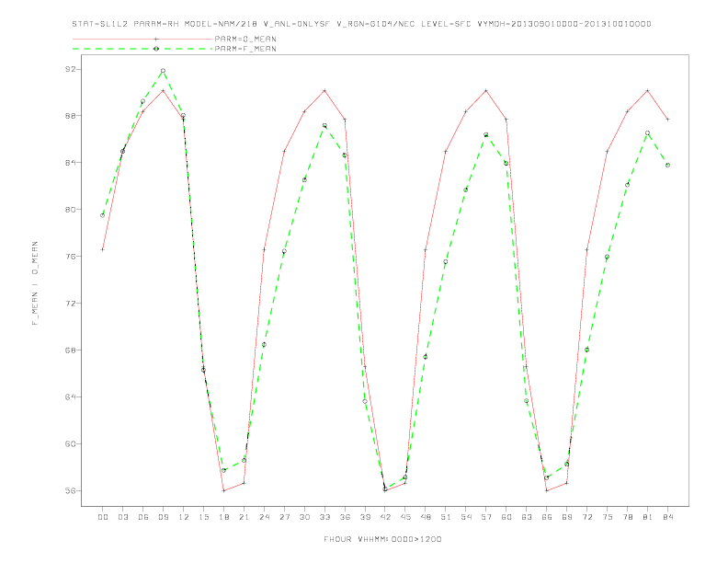Click MODEL=NAM/218 in the chart title
This screenshot has width=728, height=563.
click(221, 24)
